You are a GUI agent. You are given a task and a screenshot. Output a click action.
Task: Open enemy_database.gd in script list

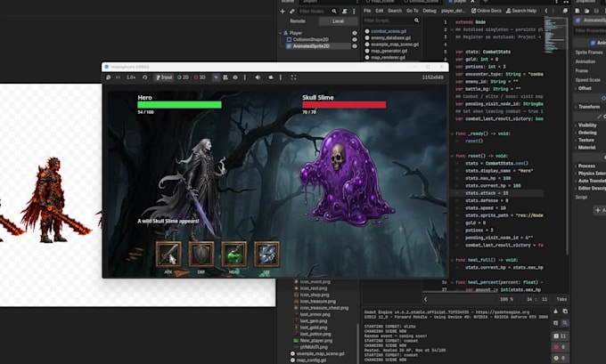(390, 38)
